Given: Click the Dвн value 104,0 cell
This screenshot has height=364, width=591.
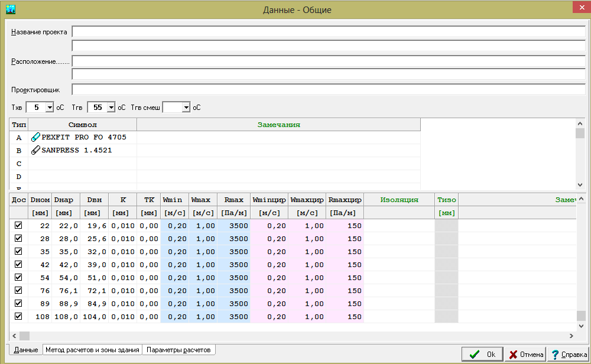Looking at the screenshot, I should [x=95, y=317].
